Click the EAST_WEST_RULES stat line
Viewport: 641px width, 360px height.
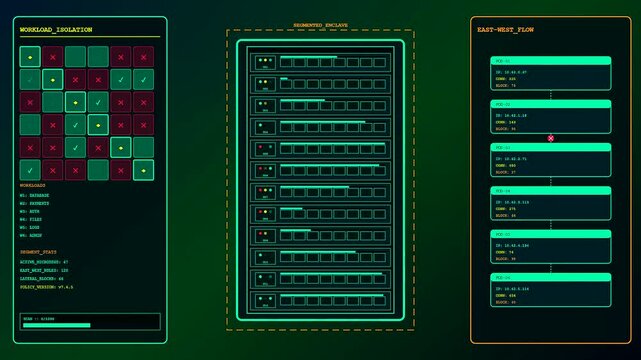(44, 271)
